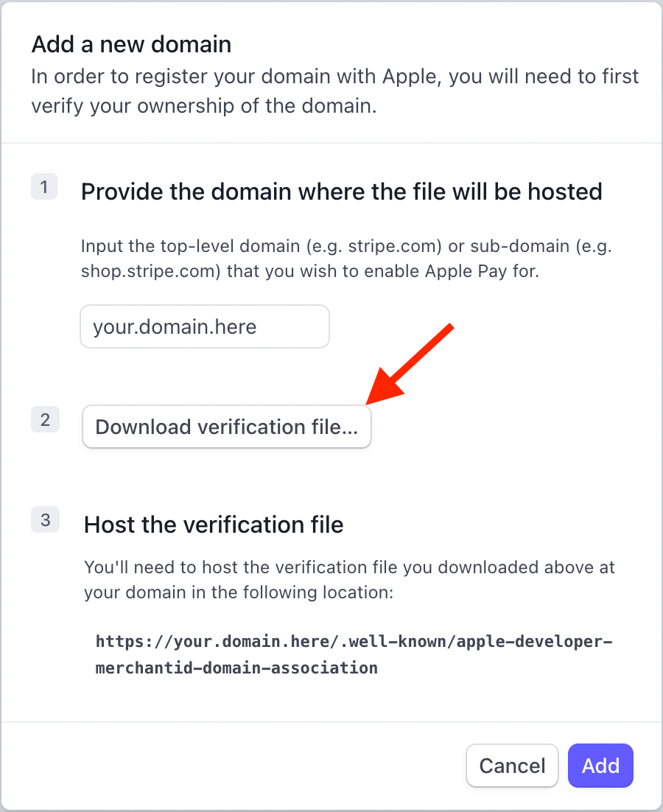Click 'verify your ownership of the domain' line
Screen dimensions: 663x812
(204, 106)
